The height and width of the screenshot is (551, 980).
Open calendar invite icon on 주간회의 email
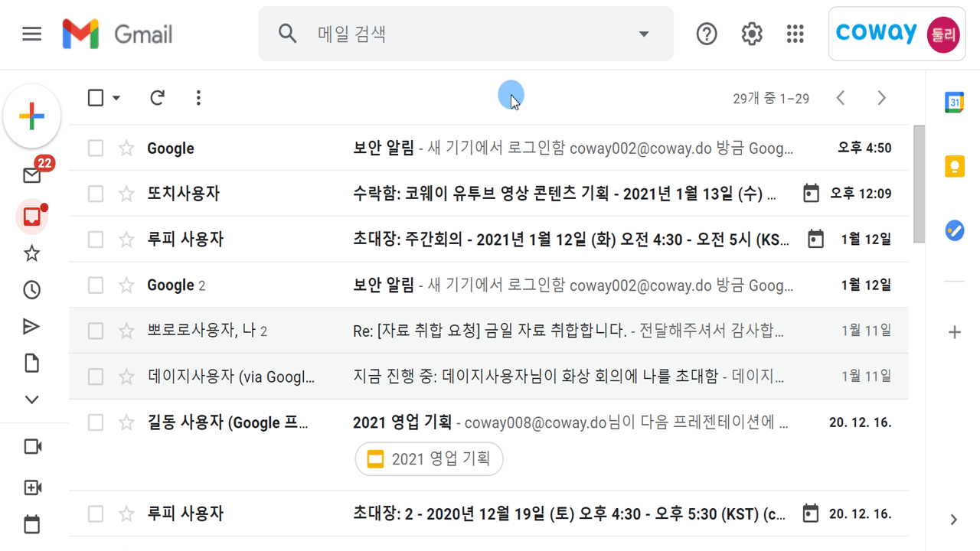[x=816, y=240]
